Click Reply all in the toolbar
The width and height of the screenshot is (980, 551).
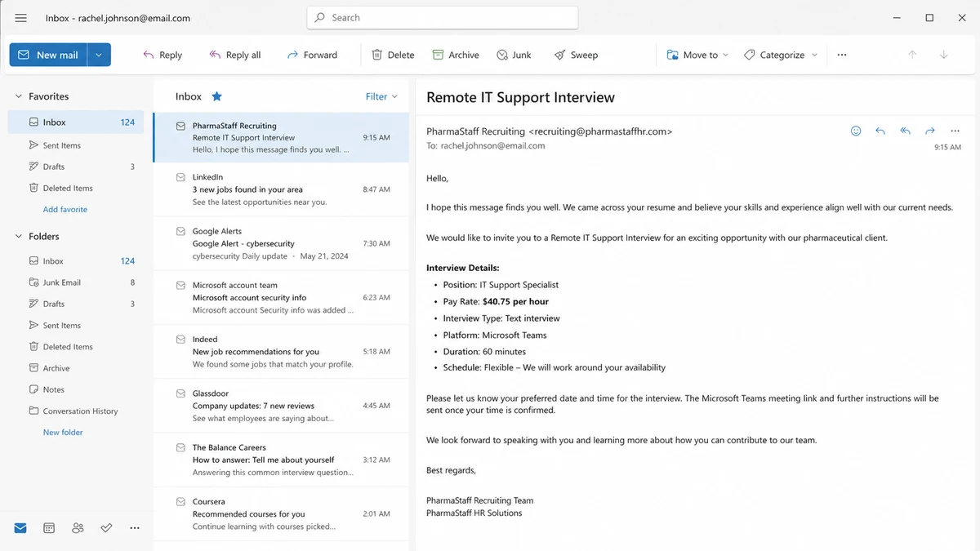[235, 55]
